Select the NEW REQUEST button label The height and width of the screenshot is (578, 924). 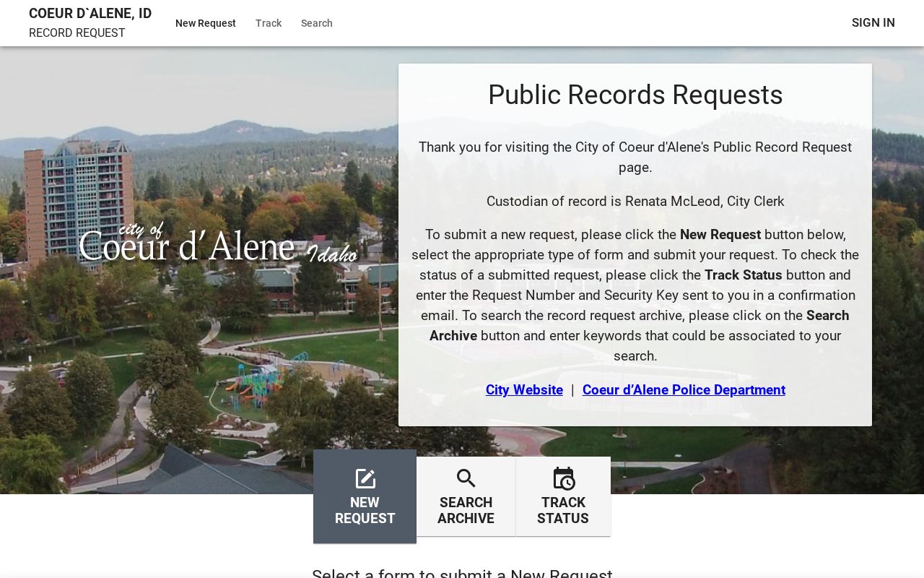tap(365, 510)
